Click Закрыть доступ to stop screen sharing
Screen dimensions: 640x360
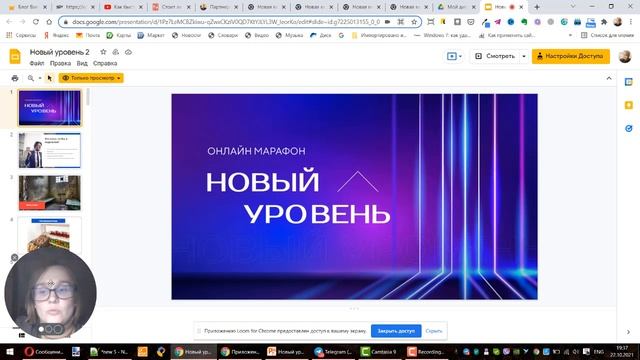396,331
